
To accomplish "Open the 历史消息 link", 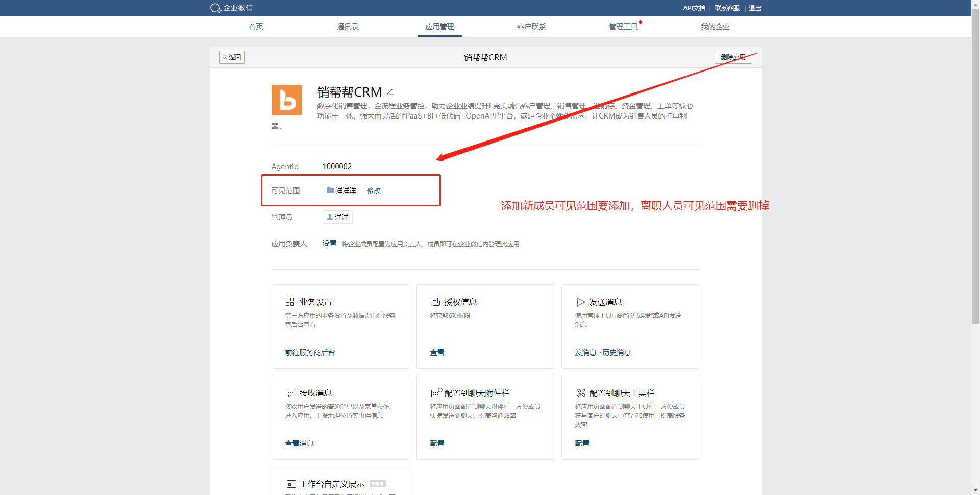I will point(617,352).
